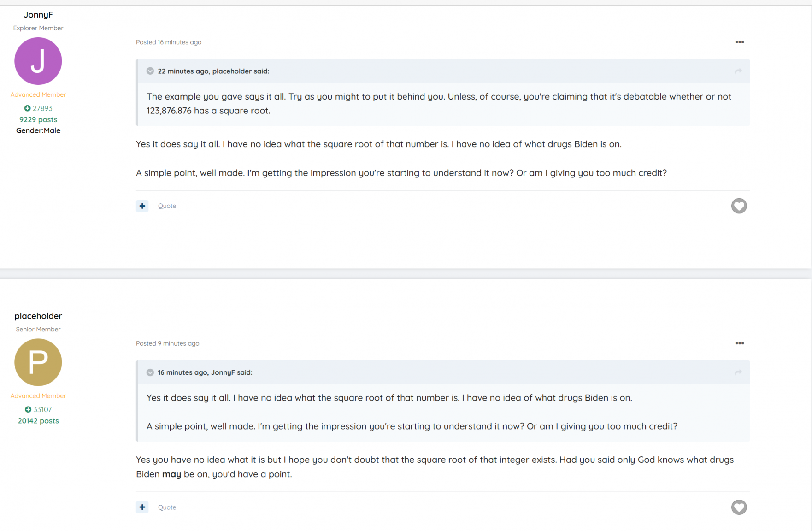This screenshot has height=531, width=812.
Task: Open the JonnyF username profile link
Action: click(x=38, y=15)
